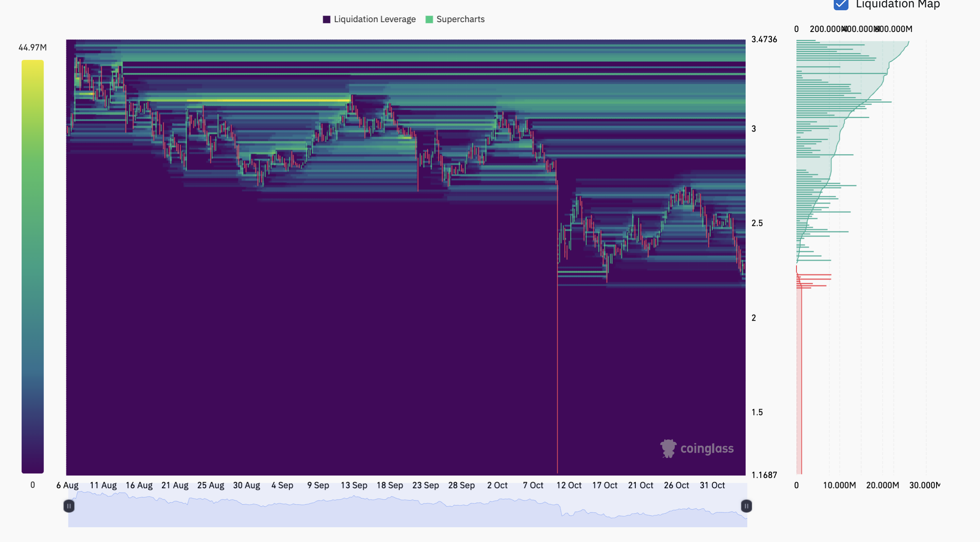
Task: Click the coinglass bull logo watermark
Action: pyautogui.click(x=669, y=448)
